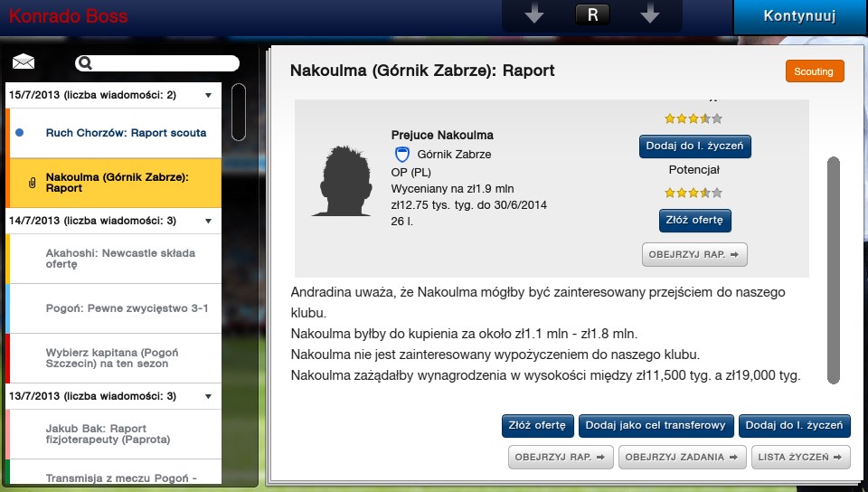Collapse the 14/7/2013 message group
This screenshot has height=492, width=868.
coord(208,221)
